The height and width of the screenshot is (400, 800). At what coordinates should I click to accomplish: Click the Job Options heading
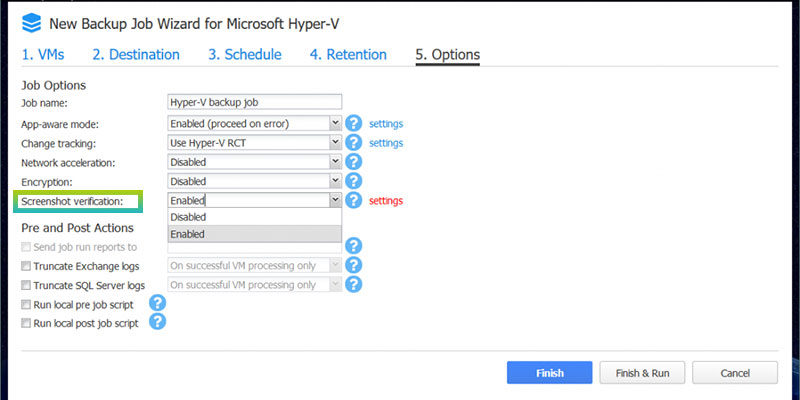54,85
